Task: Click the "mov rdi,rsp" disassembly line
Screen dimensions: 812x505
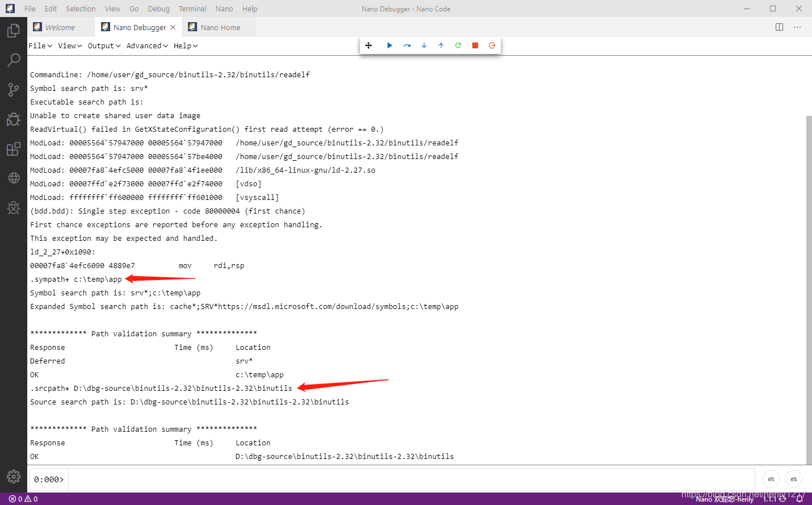Action: pyautogui.click(x=137, y=265)
